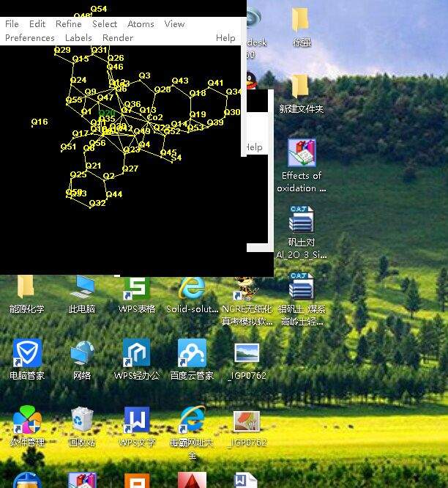The width and height of the screenshot is (448, 488).
Task: Select the Q51 peak label
Action: point(68,147)
